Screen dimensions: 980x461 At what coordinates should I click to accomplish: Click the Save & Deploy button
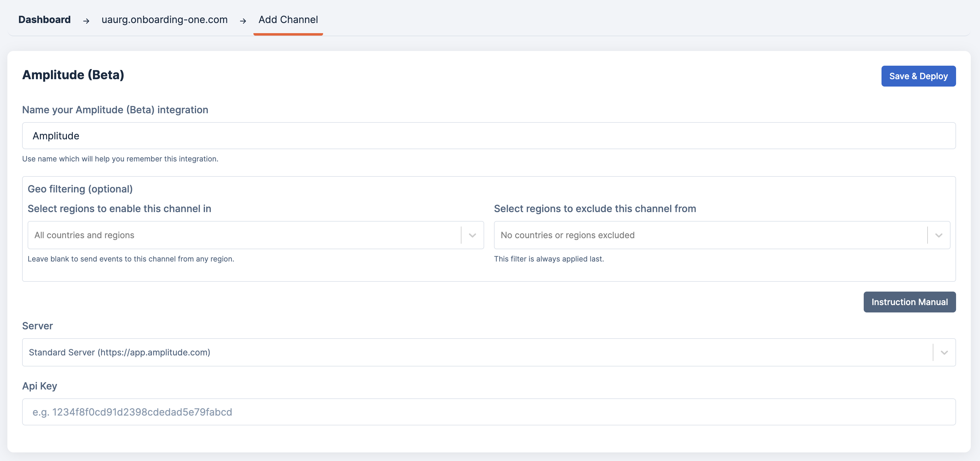(918, 76)
